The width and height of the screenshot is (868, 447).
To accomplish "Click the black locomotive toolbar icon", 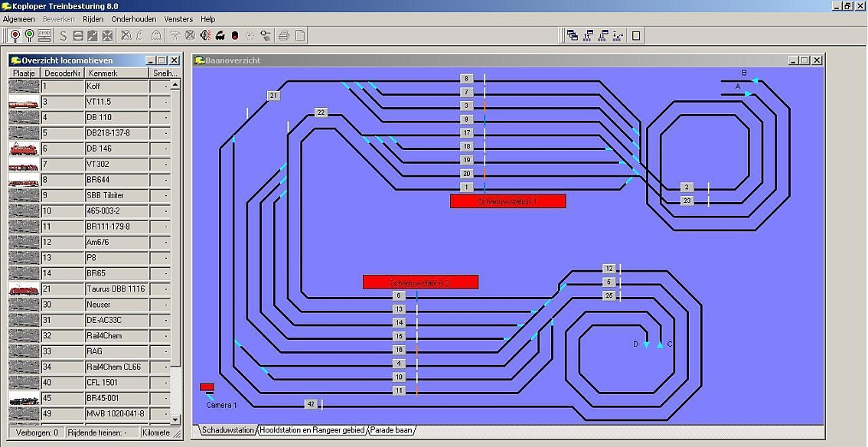I will [220, 36].
